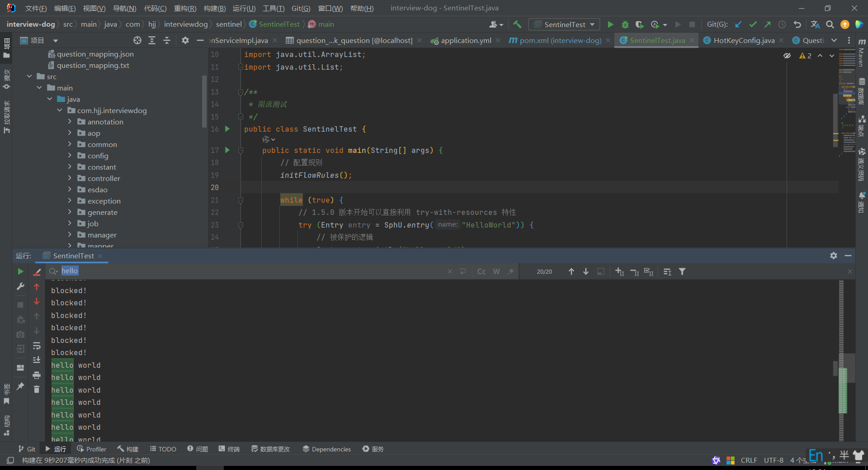The height and width of the screenshot is (470, 868).
Task: Open run configuration wrench icon
Action: pos(20,286)
